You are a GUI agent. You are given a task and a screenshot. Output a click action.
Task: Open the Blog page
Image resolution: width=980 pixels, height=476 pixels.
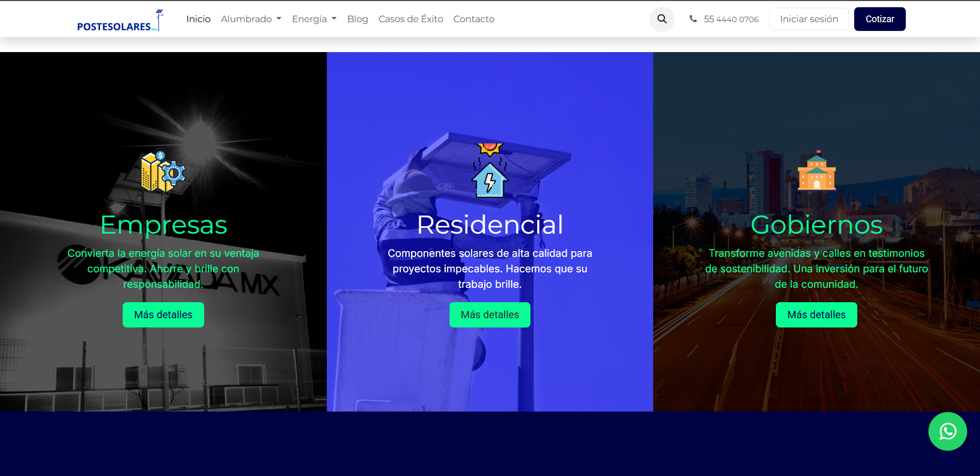tap(357, 19)
